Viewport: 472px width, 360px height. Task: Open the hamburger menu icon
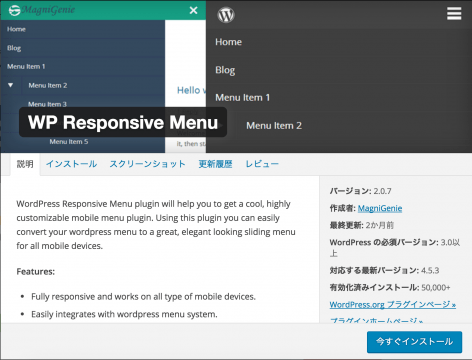point(454,14)
